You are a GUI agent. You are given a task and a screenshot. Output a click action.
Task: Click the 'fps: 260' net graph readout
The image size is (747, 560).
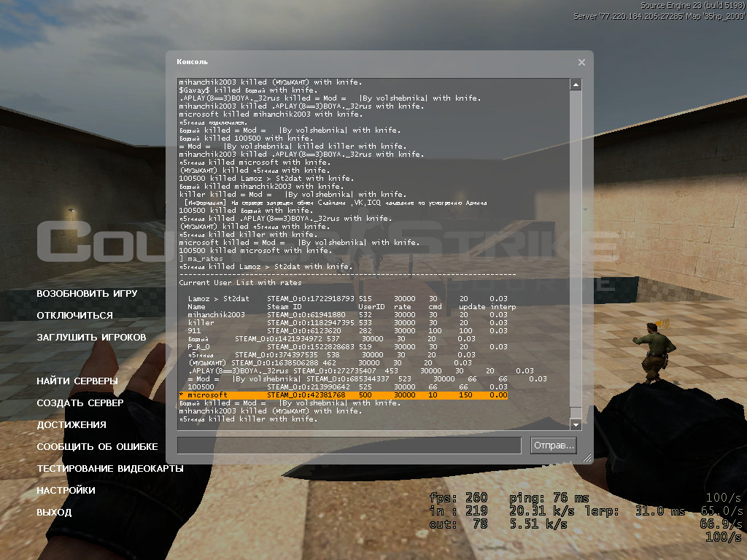[x=458, y=498]
